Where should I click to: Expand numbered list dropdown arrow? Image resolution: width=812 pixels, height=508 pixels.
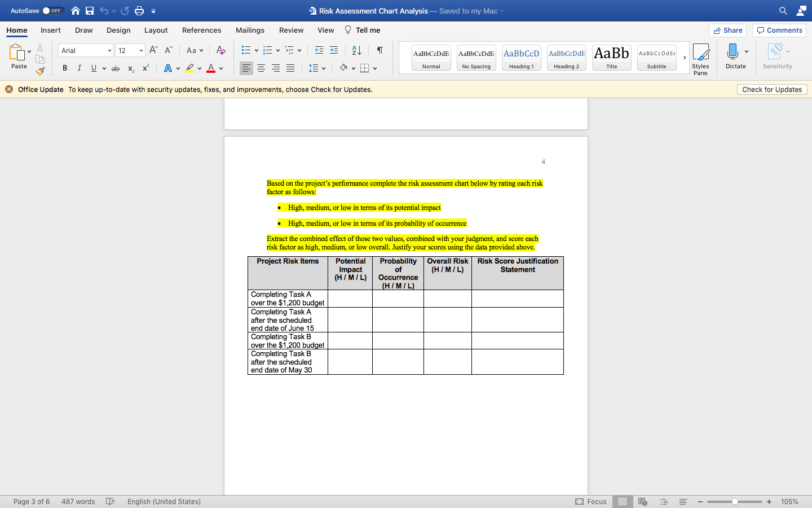278,51
